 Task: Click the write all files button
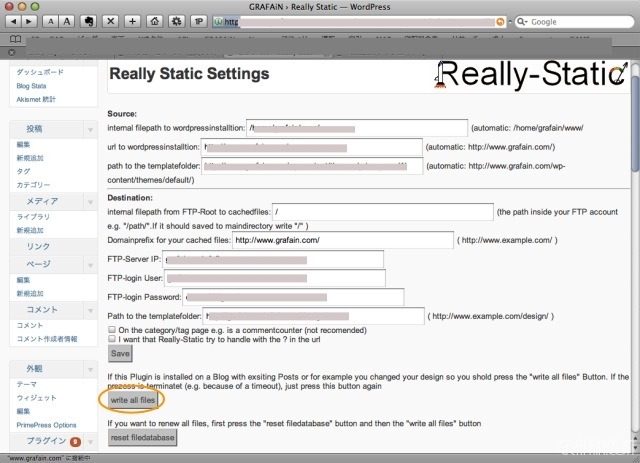133,400
